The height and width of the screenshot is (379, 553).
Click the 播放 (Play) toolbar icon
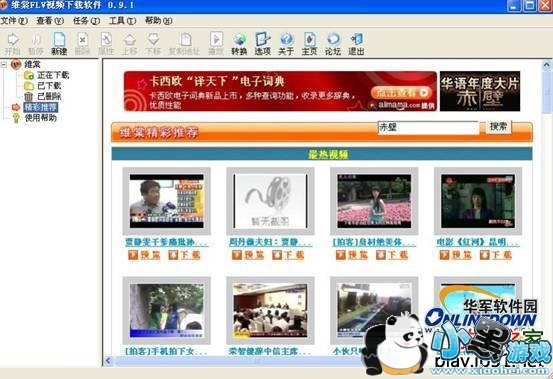tap(216, 44)
